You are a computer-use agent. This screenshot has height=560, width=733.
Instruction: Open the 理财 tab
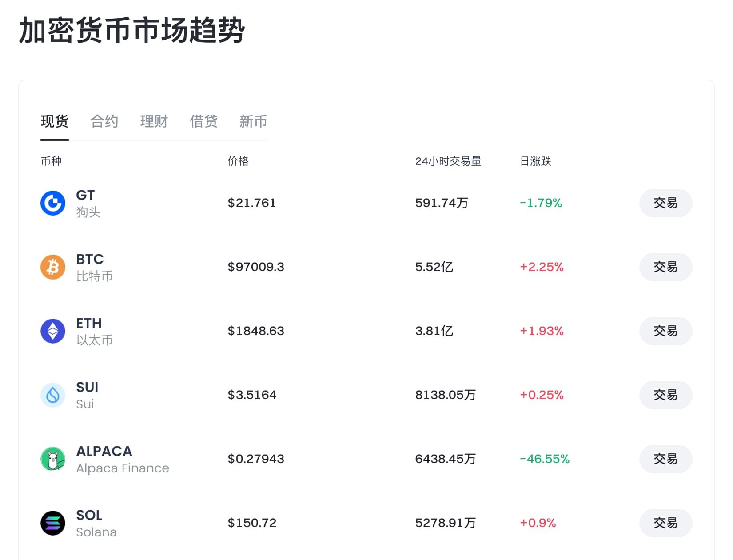[154, 121]
